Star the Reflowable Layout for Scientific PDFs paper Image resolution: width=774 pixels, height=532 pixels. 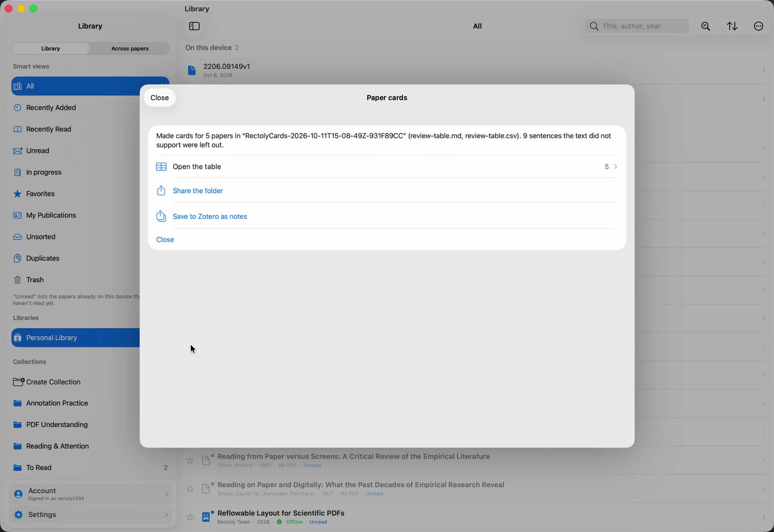pos(190,517)
